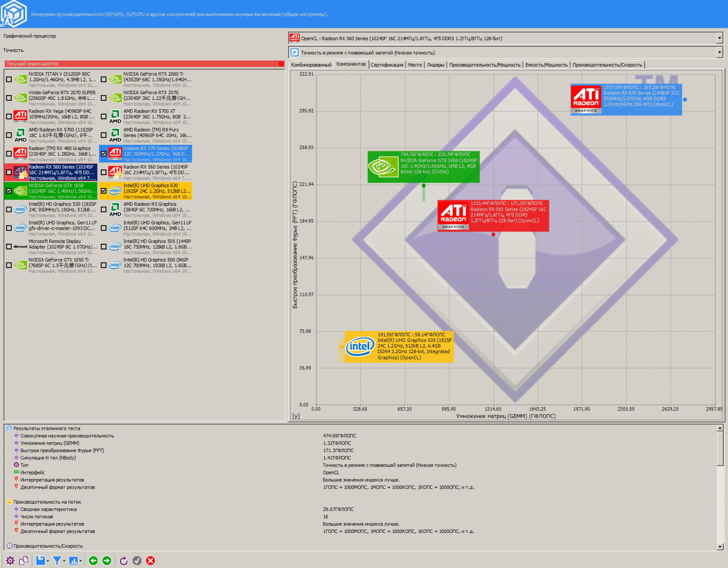Click the red cancel X icon
Viewport: 728px width, 568px height.
(x=151, y=561)
